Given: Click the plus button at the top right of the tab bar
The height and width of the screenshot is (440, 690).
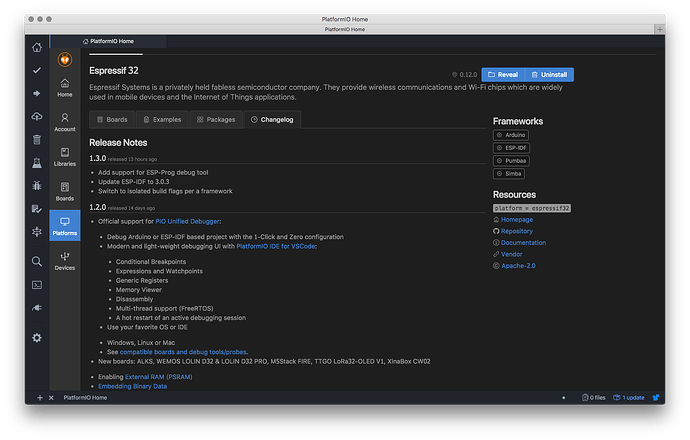Looking at the screenshot, I should pyautogui.click(x=660, y=29).
